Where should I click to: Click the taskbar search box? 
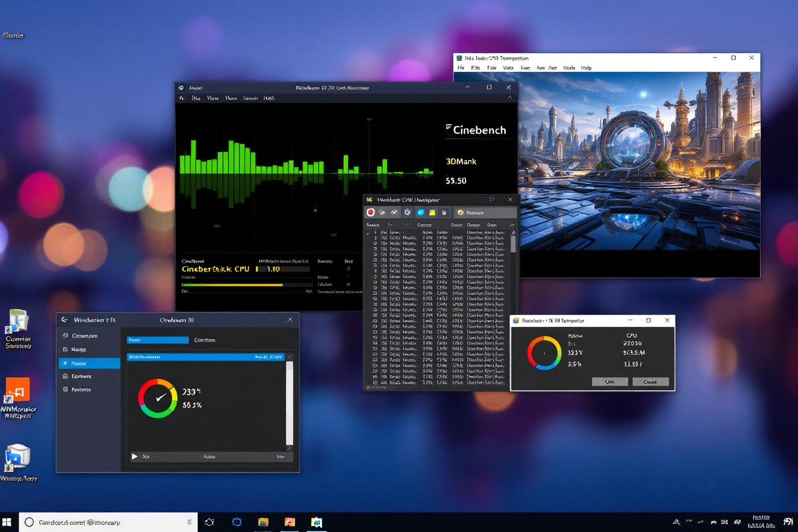pyautogui.click(x=109, y=522)
